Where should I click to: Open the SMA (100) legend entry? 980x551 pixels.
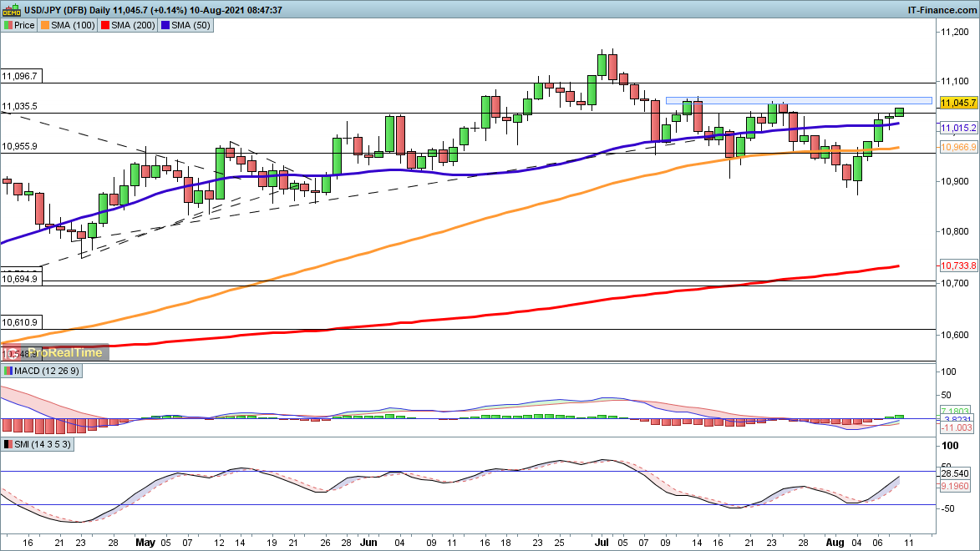[68, 26]
